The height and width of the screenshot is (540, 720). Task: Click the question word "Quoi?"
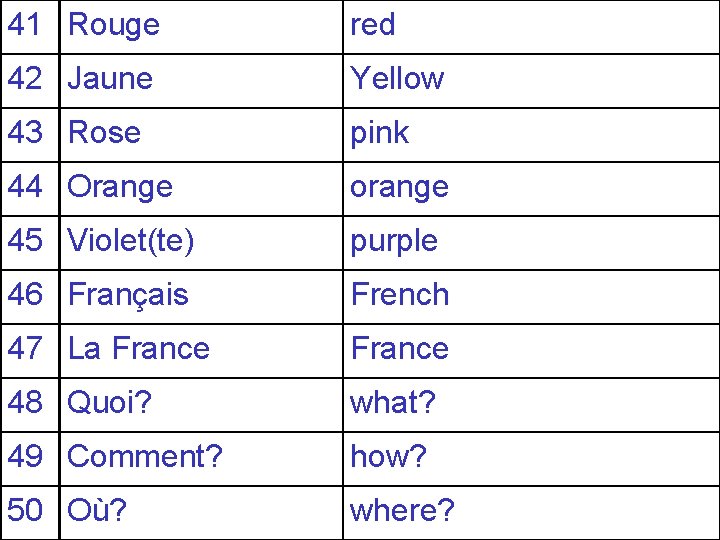click(x=110, y=403)
